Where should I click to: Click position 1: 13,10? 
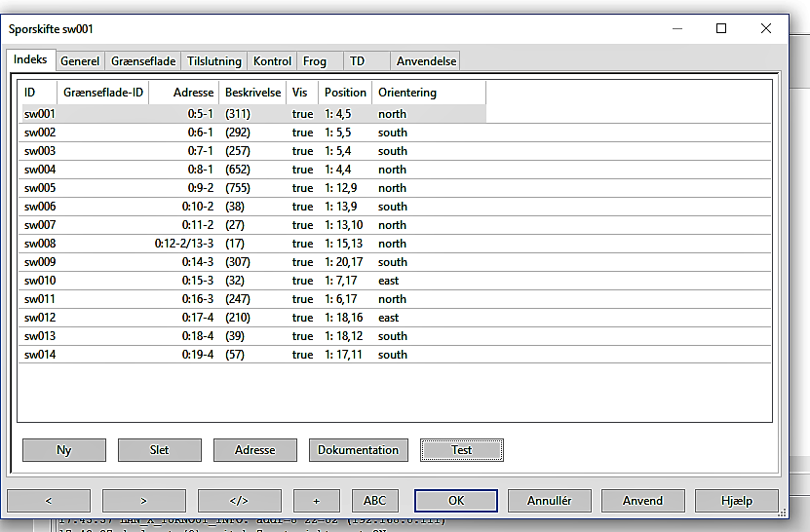pyautogui.click(x=343, y=225)
